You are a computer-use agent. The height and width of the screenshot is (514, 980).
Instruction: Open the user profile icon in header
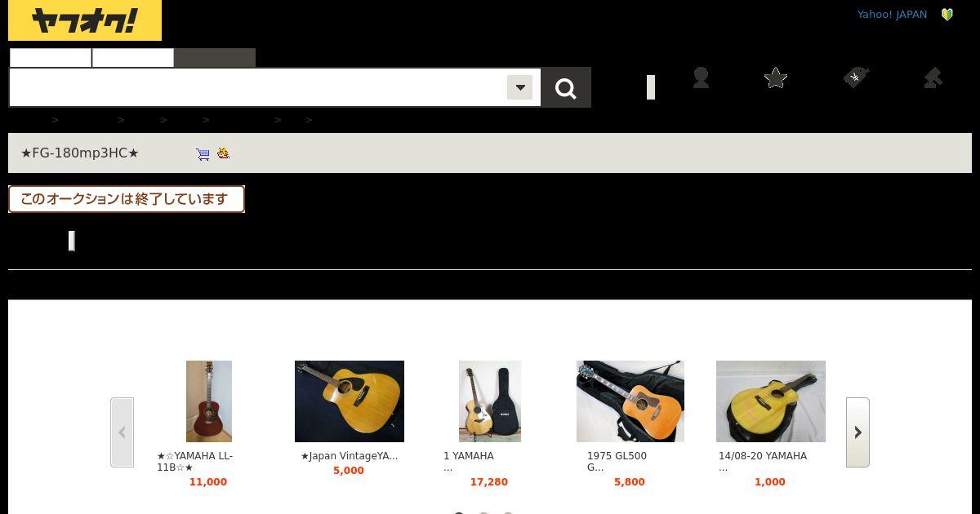pos(701,78)
